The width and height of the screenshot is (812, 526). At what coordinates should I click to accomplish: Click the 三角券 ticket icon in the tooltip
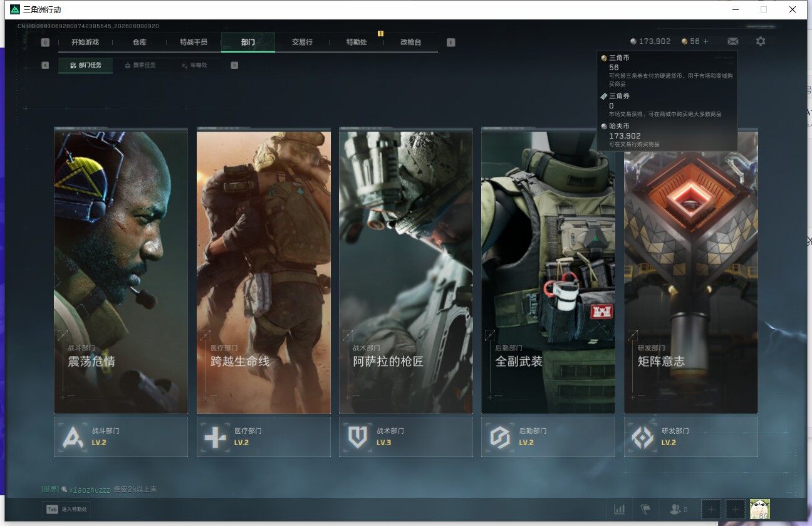[x=604, y=97]
